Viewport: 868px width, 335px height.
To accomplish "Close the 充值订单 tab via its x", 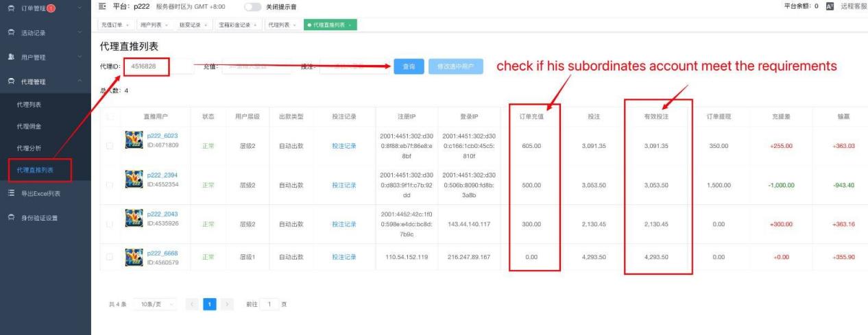I will 129,25.
